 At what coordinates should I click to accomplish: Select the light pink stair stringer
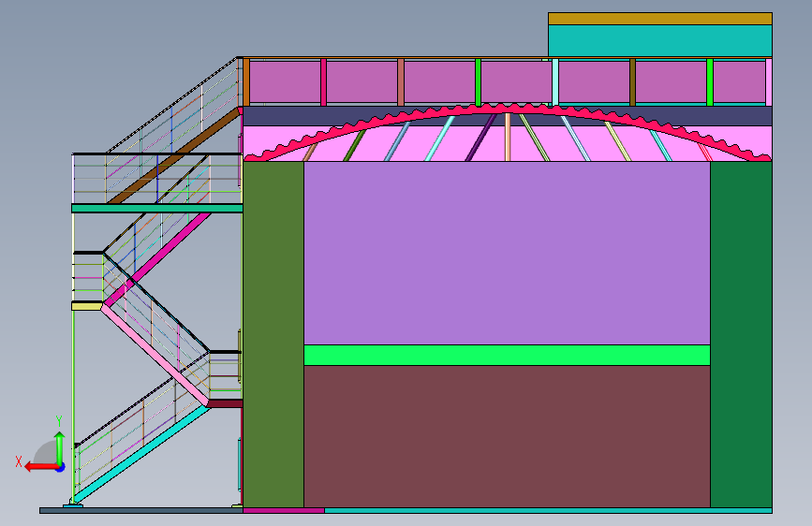[x=155, y=355]
